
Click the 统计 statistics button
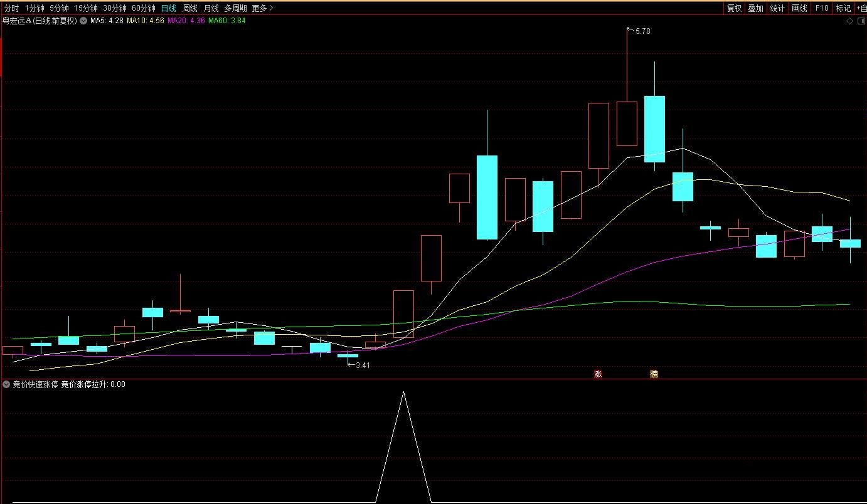click(777, 8)
